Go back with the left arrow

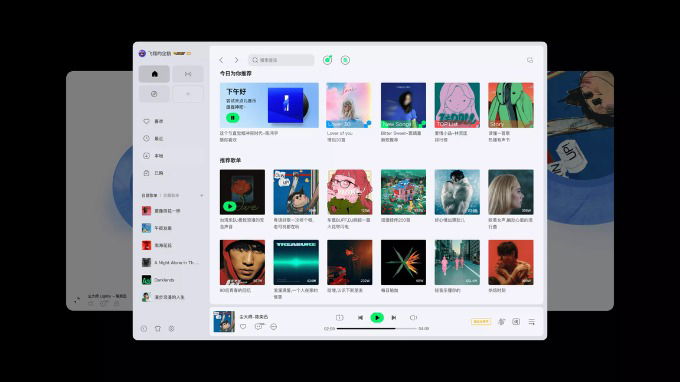pos(221,60)
